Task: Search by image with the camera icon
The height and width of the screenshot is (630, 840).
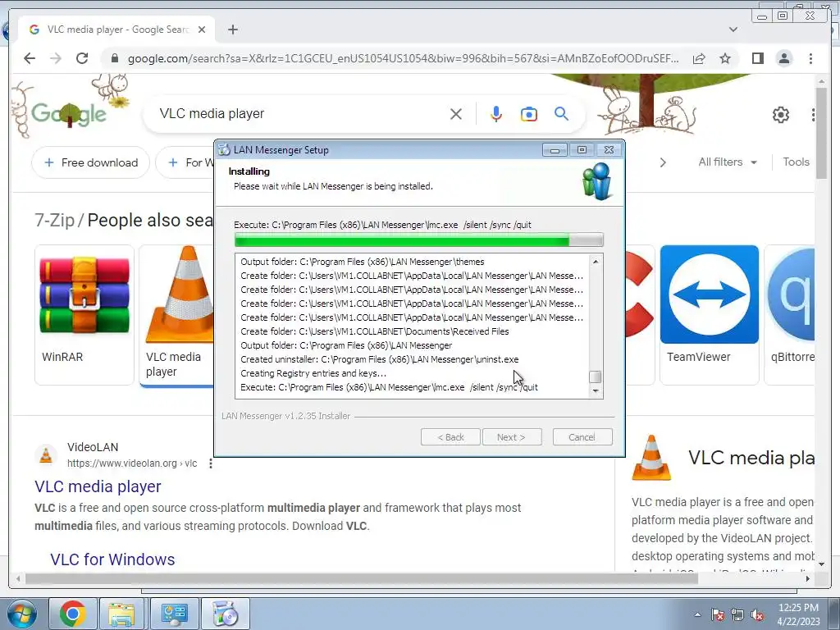Action: [x=529, y=113]
